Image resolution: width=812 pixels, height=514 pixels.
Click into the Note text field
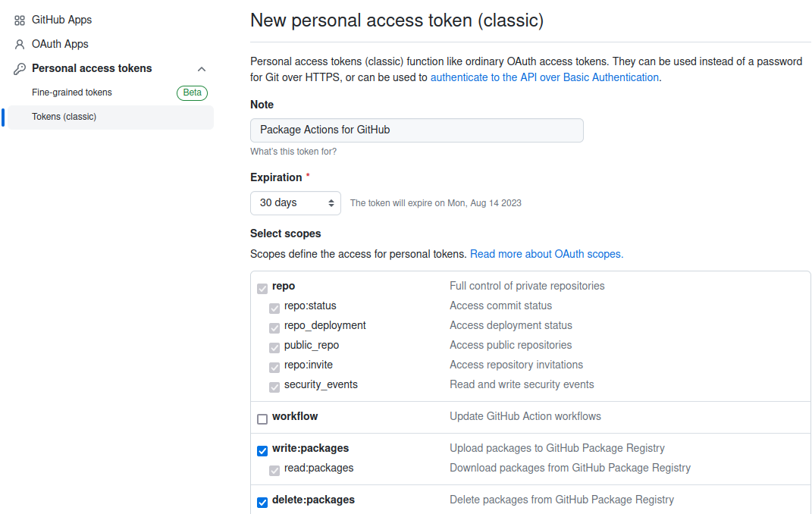click(416, 130)
